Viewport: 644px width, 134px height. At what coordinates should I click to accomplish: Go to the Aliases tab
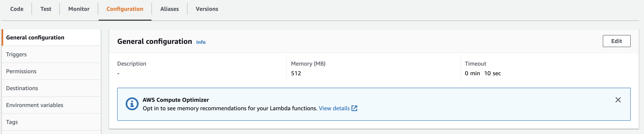click(169, 9)
